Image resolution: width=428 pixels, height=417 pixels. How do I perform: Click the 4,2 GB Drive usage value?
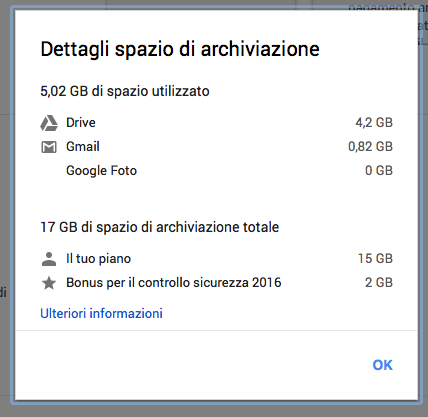tap(374, 123)
